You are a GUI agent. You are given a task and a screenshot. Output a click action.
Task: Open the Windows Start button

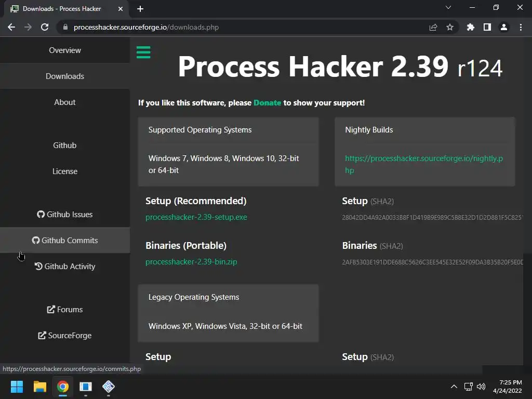point(17,387)
